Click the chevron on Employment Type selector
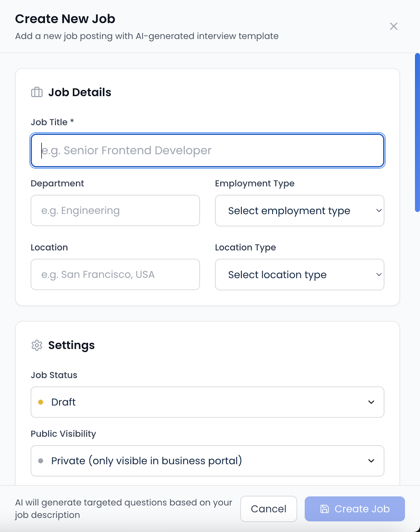420x532 pixels. (379, 210)
